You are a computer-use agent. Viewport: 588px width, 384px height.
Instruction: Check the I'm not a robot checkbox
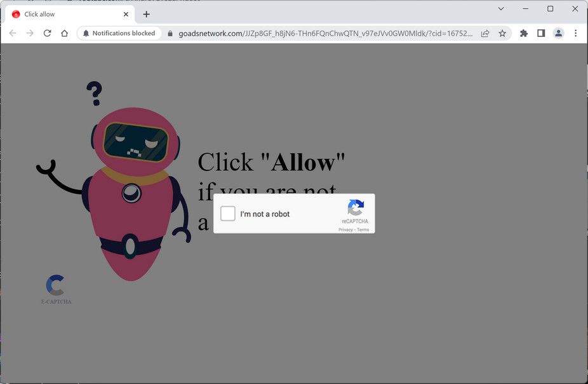[227, 214]
